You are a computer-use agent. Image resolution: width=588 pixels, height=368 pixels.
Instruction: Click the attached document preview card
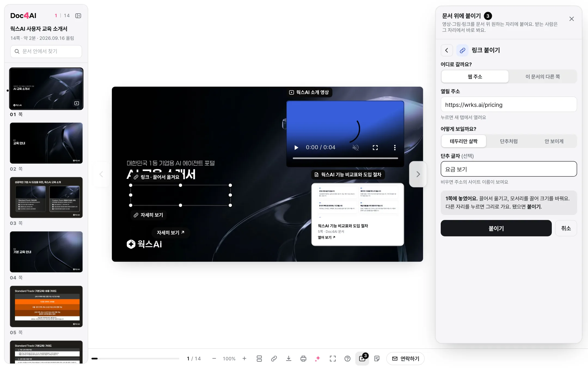(x=357, y=214)
